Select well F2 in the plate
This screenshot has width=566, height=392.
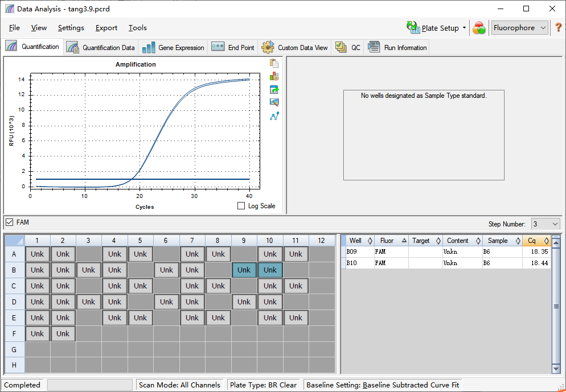click(63, 333)
